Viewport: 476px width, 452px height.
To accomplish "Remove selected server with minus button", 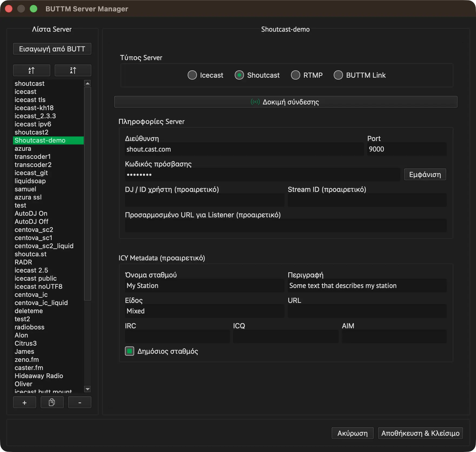I will point(80,402).
